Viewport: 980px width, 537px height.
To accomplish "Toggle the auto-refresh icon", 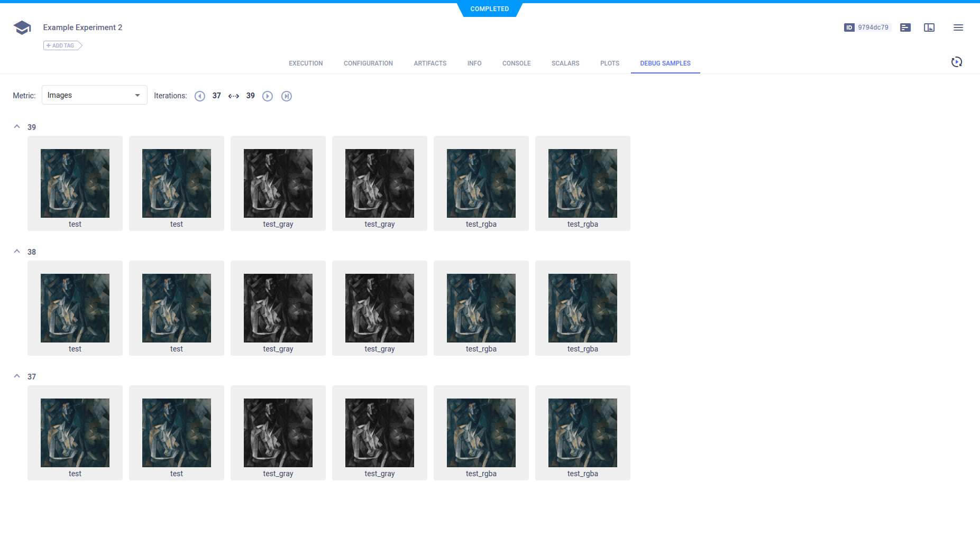I will click(x=957, y=62).
